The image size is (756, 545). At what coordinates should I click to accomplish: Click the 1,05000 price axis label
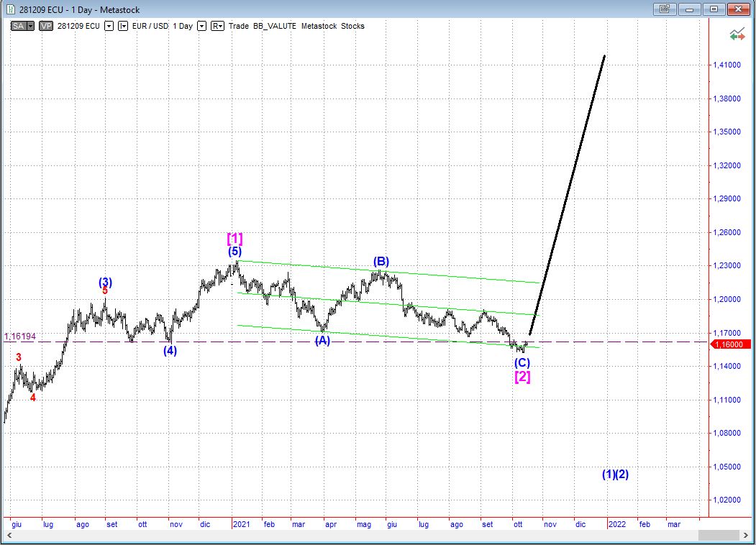click(727, 467)
